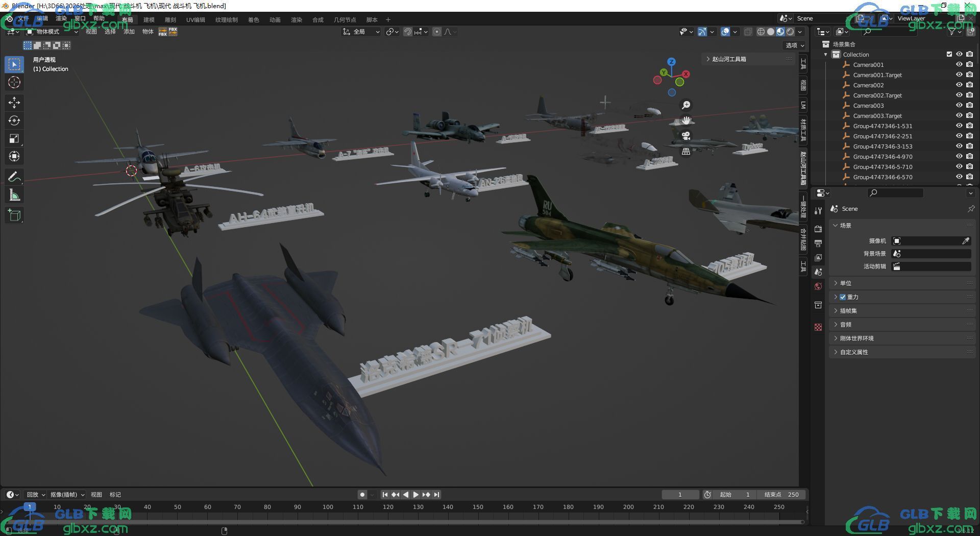Disable rendering for Camera002 via camera icon
Viewport: 980px width, 536px height.
click(x=970, y=85)
